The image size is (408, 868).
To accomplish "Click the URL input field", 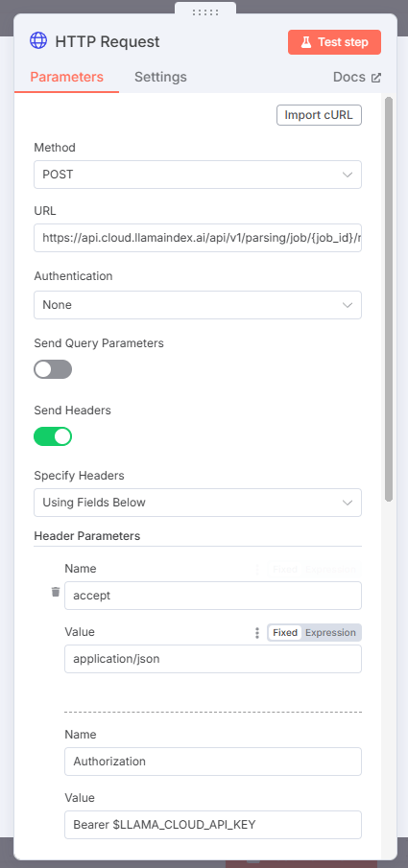I will pyautogui.click(x=198, y=238).
